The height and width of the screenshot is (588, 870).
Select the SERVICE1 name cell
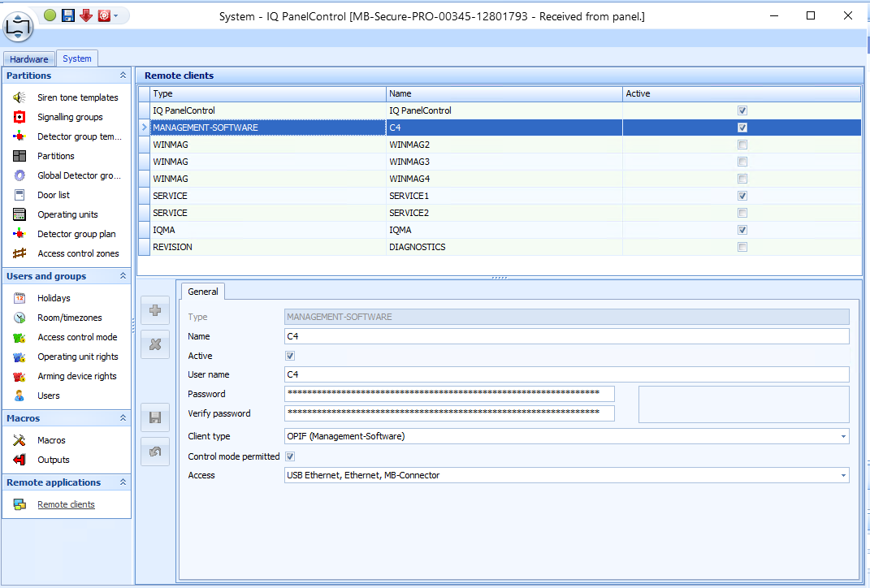tap(504, 196)
